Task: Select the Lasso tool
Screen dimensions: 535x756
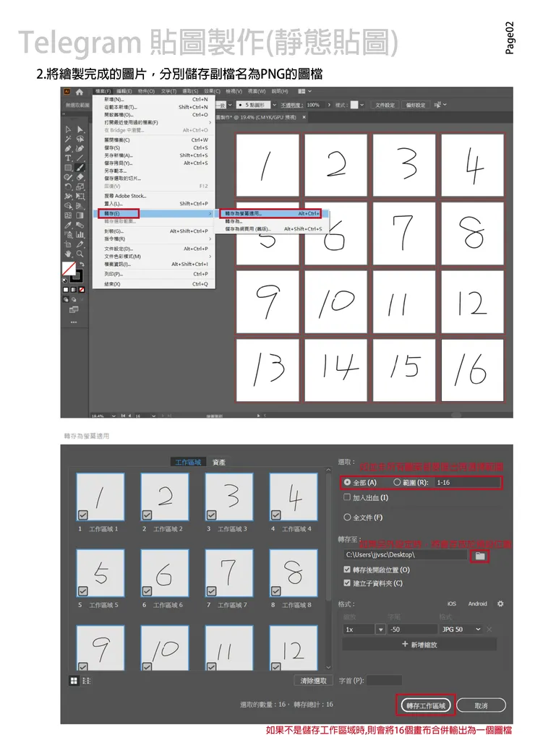Action: tap(80, 139)
